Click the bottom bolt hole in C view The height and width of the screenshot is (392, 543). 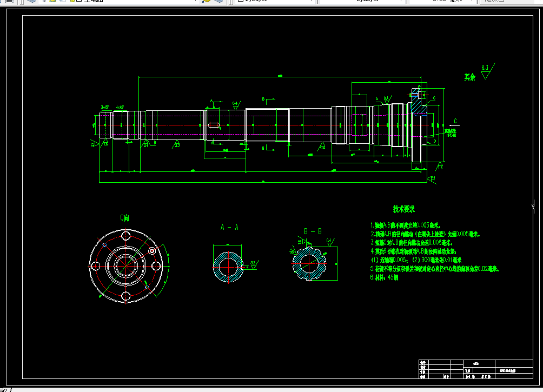[125, 296]
